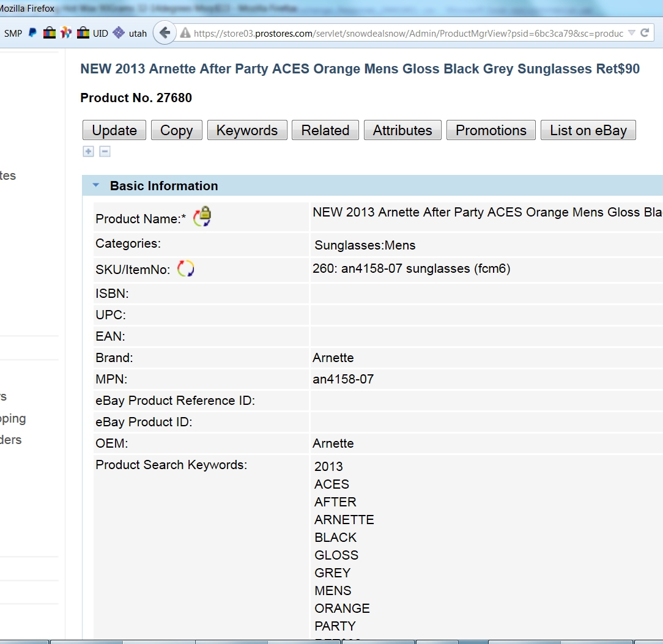Reload the page with the refresh icon
Image resolution: width=663 pixels, height=644 pixels.
[x=645, y=33]
